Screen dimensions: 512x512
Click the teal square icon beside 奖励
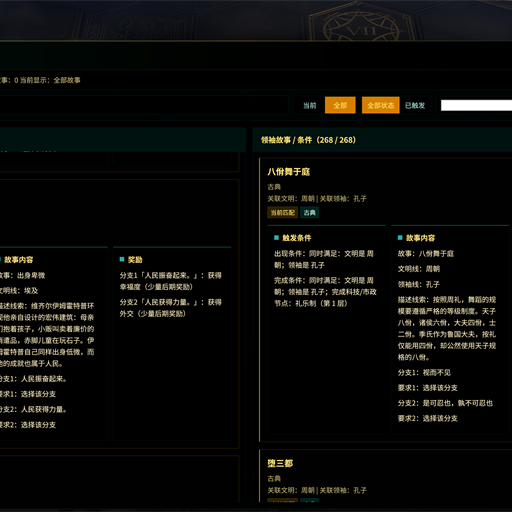pyautogui.click(x=122, y=259)
